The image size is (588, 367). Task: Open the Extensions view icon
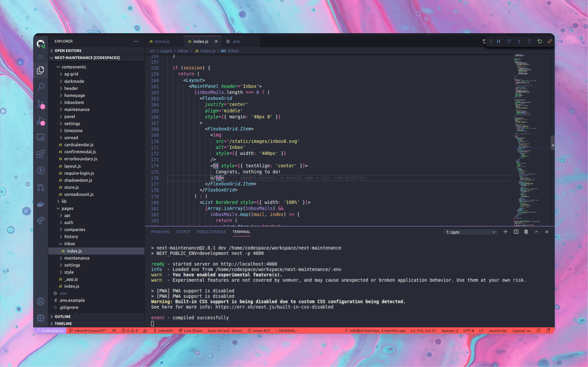coord(41,154)
